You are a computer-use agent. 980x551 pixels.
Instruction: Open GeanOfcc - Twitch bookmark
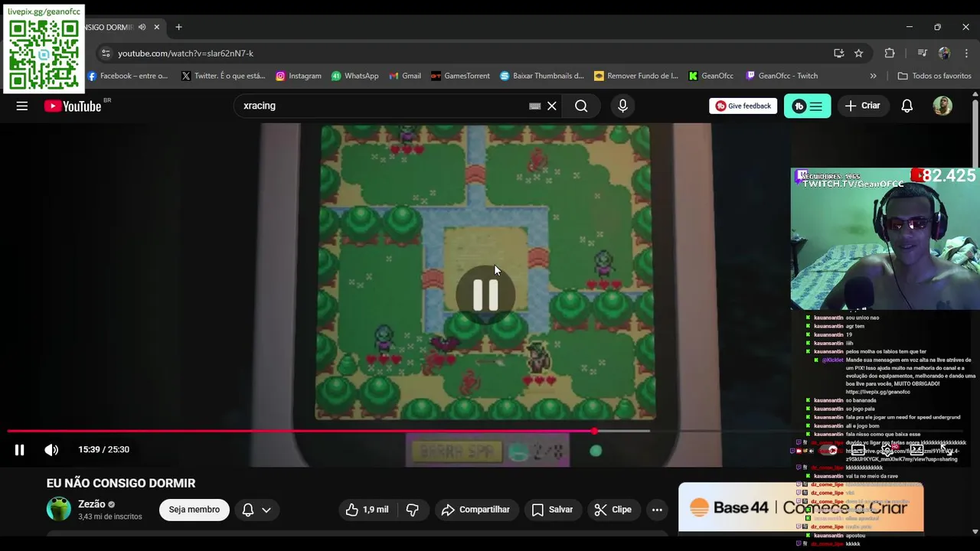(782, 76)
